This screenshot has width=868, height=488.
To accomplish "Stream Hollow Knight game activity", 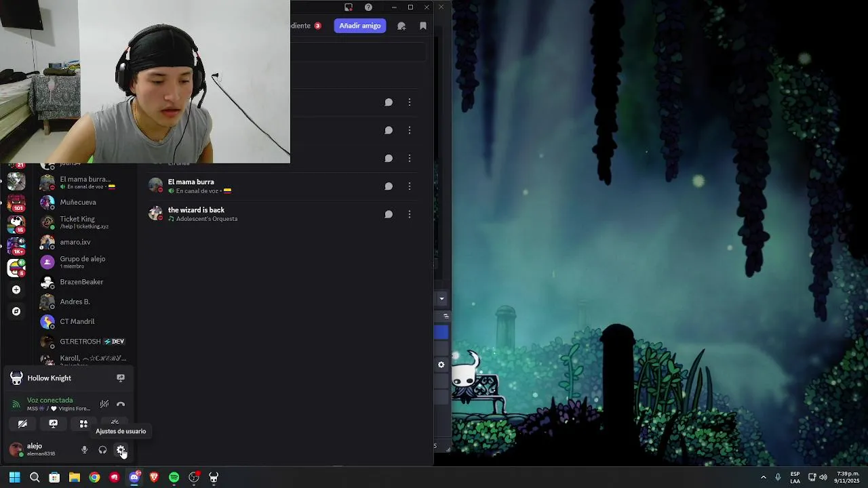I will (x=121, y=378).
